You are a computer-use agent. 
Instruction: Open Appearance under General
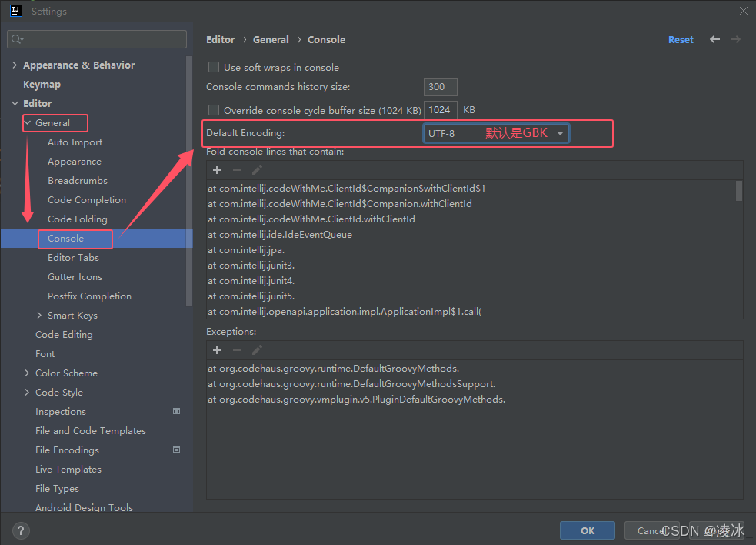(x=75, y=162)
